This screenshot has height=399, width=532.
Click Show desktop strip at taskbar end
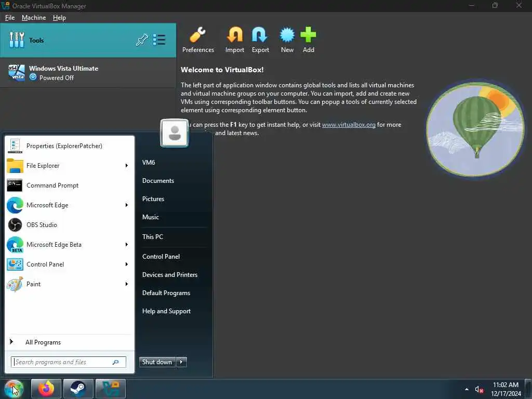[529, 389]
